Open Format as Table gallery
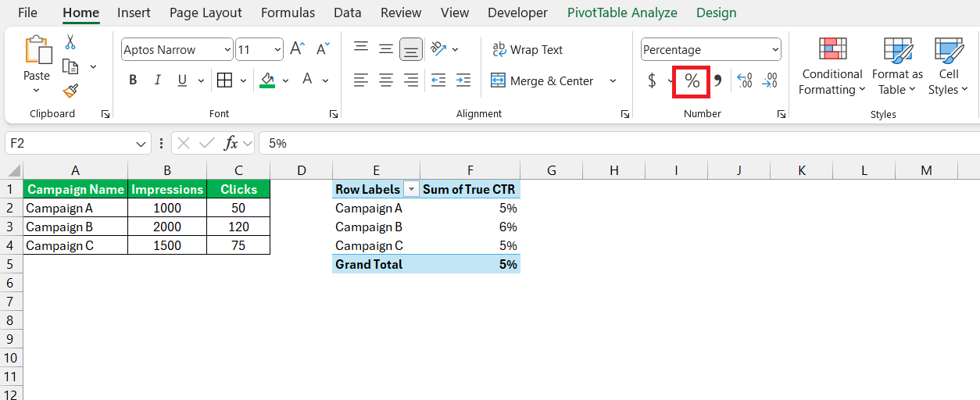The width and height of the screenshot is (980, 400). point(897,66)
